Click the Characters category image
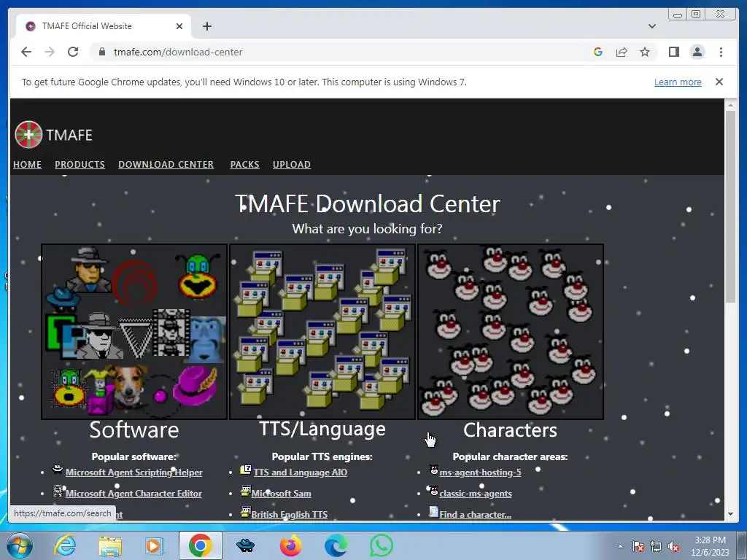This screenshot has width=747, height=560. 511,332
